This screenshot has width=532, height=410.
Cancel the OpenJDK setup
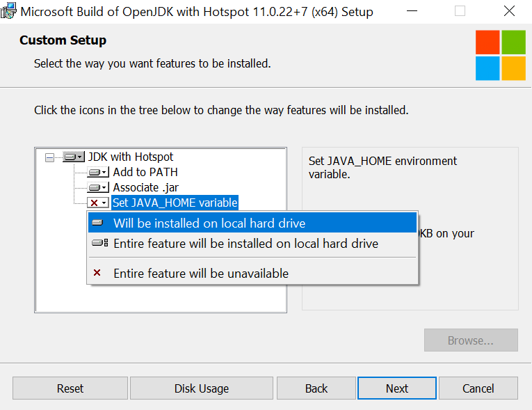click(478, 388)
